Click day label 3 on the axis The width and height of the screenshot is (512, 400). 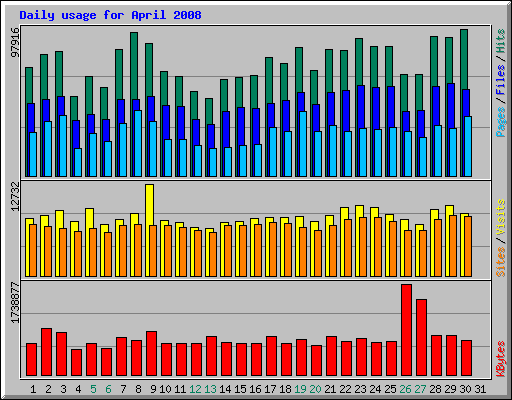[x=63, y=389]
